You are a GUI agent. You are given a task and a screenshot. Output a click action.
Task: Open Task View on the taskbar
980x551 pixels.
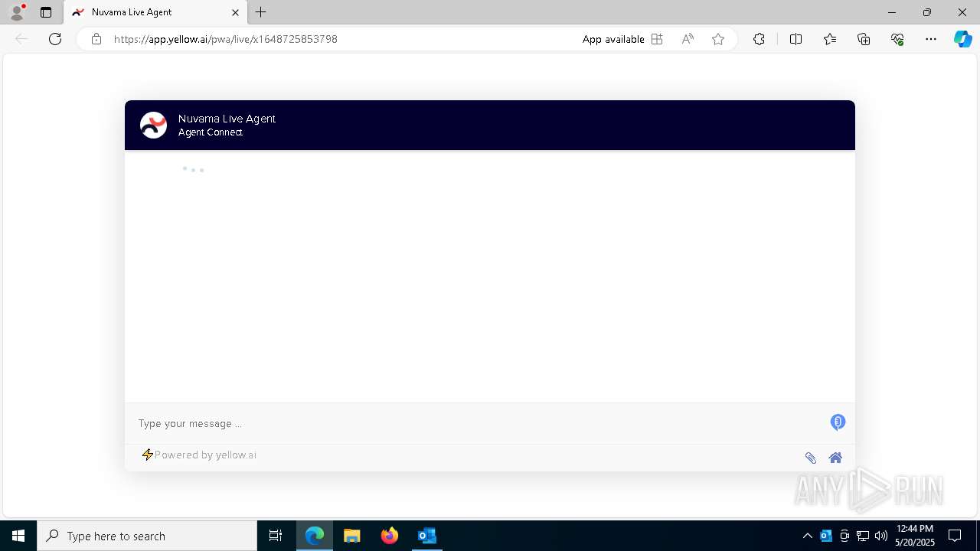[276, 536]
